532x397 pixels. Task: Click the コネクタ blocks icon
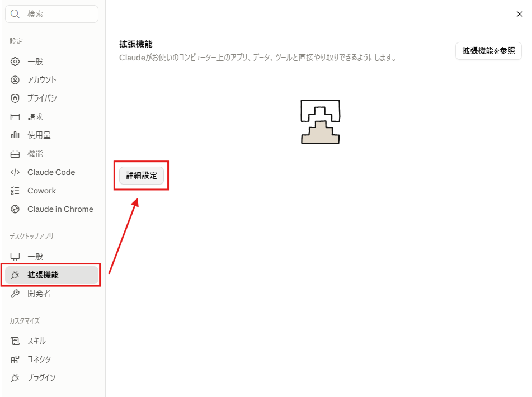coord(15,360)
